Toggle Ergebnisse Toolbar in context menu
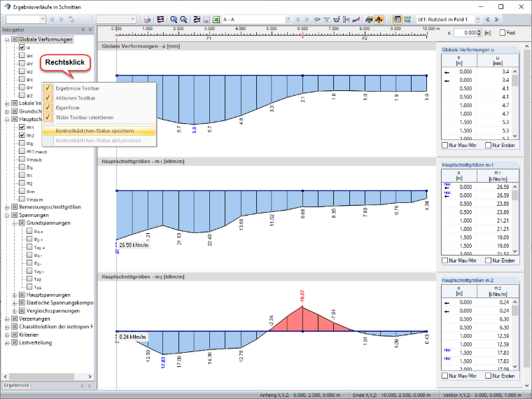The image size is (532, 399). click(99, 88)
